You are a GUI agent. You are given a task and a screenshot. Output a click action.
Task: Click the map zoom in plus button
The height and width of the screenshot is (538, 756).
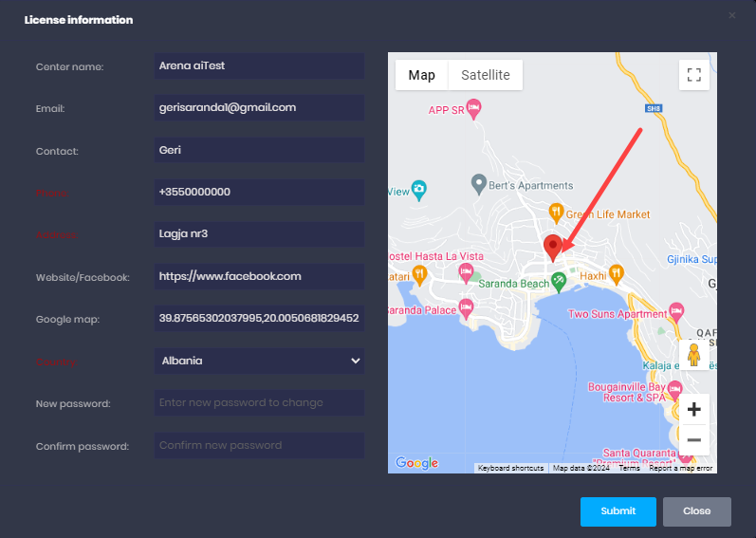693,409
